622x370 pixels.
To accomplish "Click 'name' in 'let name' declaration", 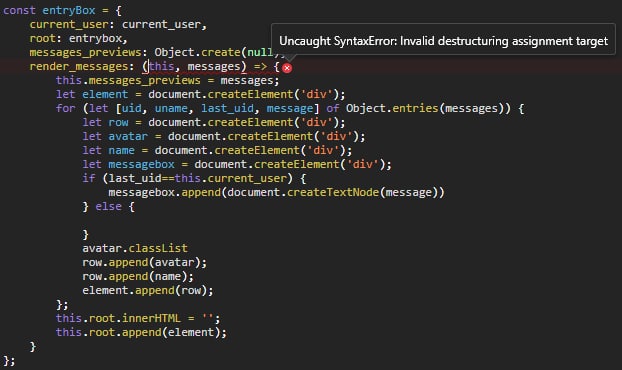I will coord(121,150).
